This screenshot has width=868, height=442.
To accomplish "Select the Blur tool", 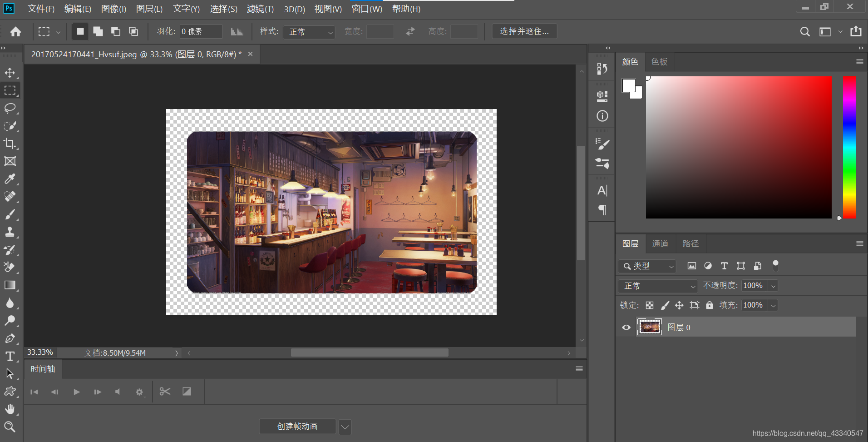I will click(x=10, y=303).
